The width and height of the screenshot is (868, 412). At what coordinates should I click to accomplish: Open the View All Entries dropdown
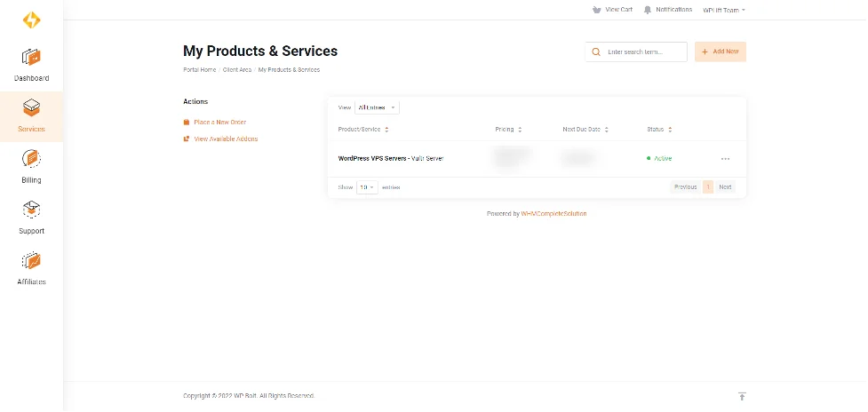point(377,107)
